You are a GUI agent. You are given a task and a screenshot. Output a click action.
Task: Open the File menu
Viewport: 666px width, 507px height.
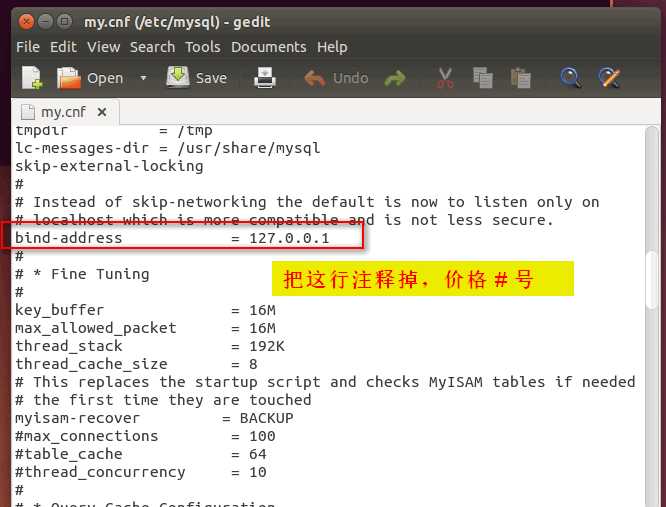pos(28,47)
